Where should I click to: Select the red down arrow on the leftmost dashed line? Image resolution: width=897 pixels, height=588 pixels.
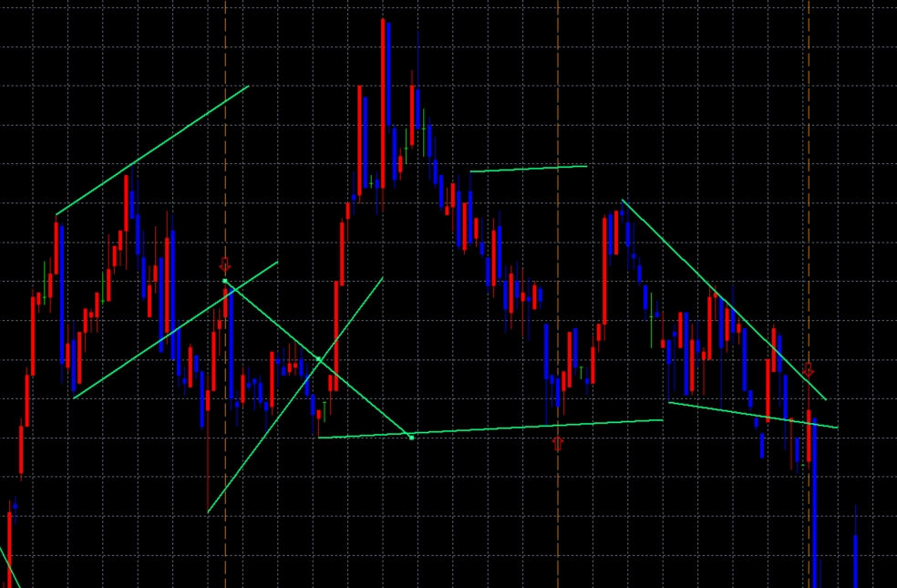point(225,265)
